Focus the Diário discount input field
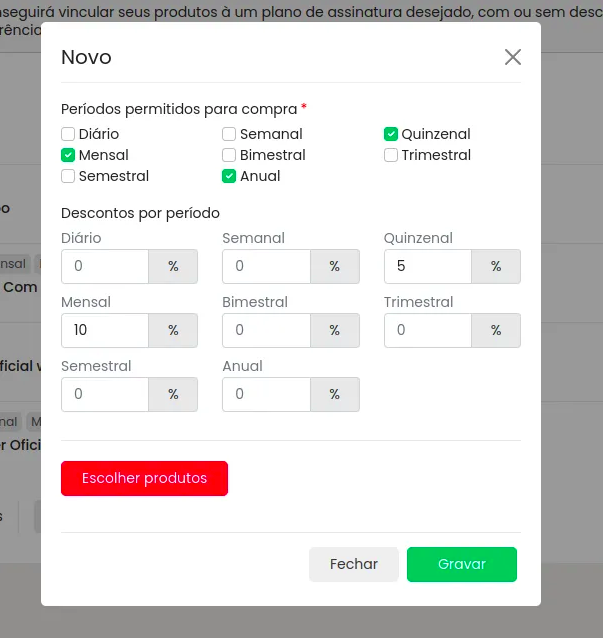The image size is (603, 638). 105,266
